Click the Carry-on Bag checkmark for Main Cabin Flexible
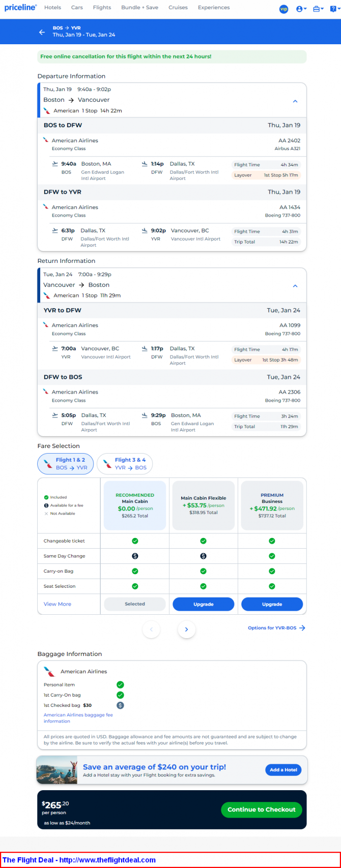Screen dimensions: 341x868 tap(204, 571)
